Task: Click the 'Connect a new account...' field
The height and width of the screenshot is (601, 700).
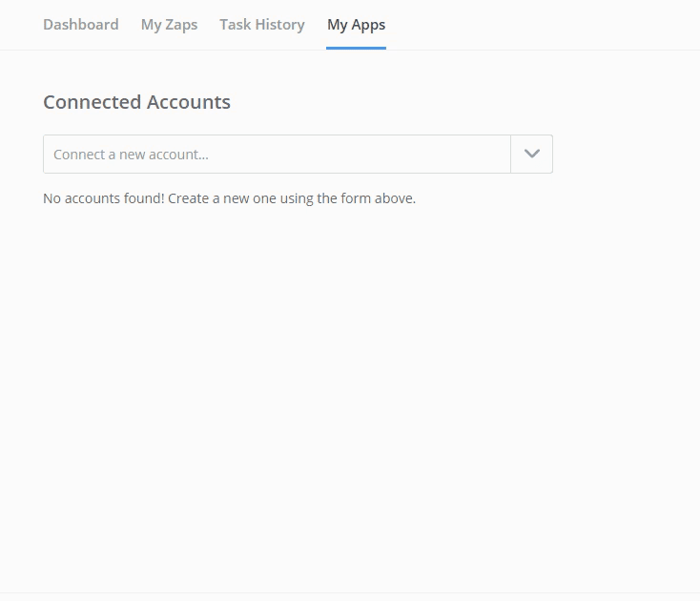Action: (x=277, y=155)
